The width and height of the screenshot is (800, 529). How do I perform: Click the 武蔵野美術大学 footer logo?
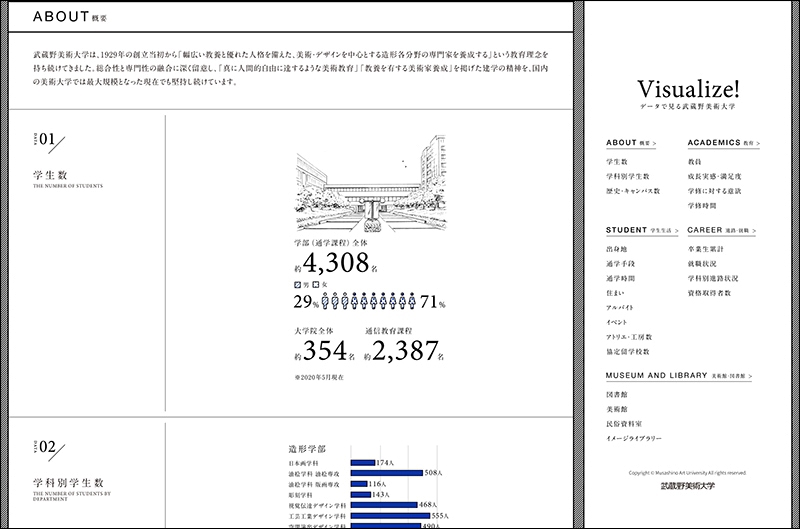[687, 486]
